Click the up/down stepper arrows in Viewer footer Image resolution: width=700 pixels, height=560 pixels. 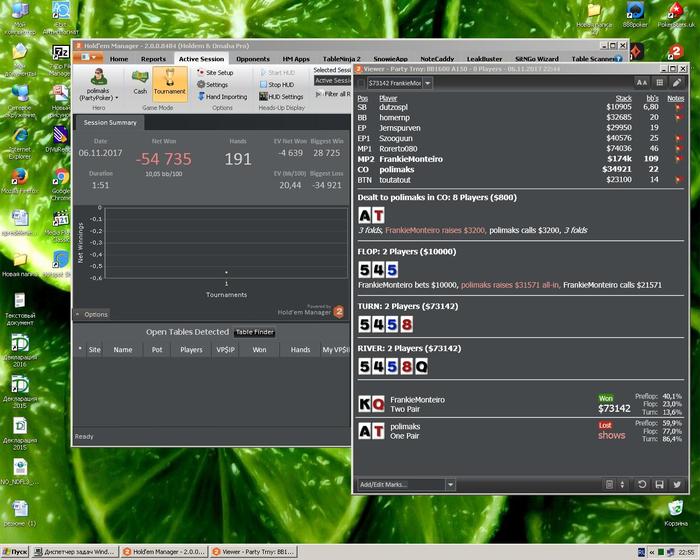point(622,485)
